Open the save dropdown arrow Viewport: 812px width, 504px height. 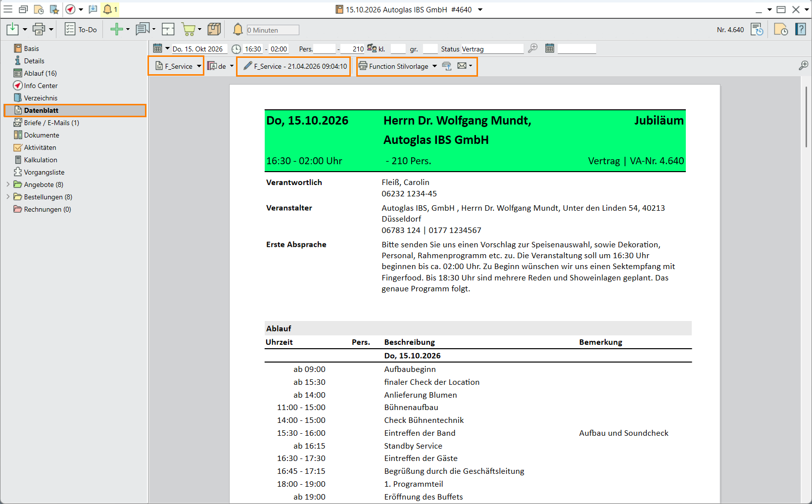pos(25,30)
